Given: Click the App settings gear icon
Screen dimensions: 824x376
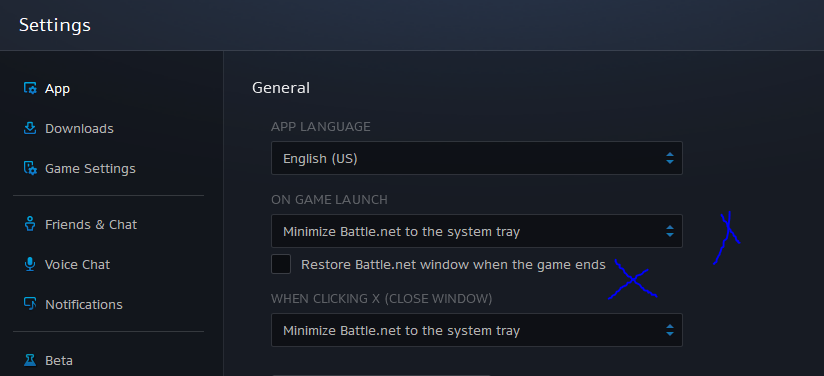Looking at the screenshot, I should click(x=30, y=88).
